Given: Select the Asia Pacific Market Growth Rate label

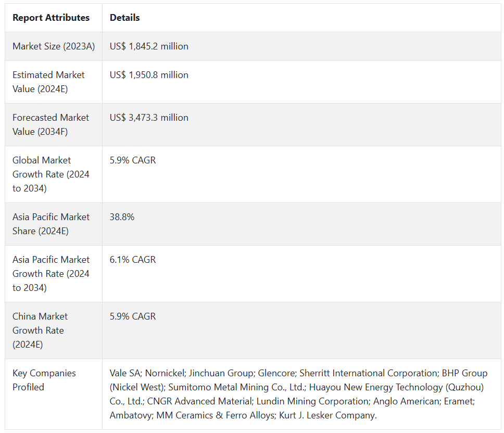Looking at the screenshot, I should (x=51, y=273).
